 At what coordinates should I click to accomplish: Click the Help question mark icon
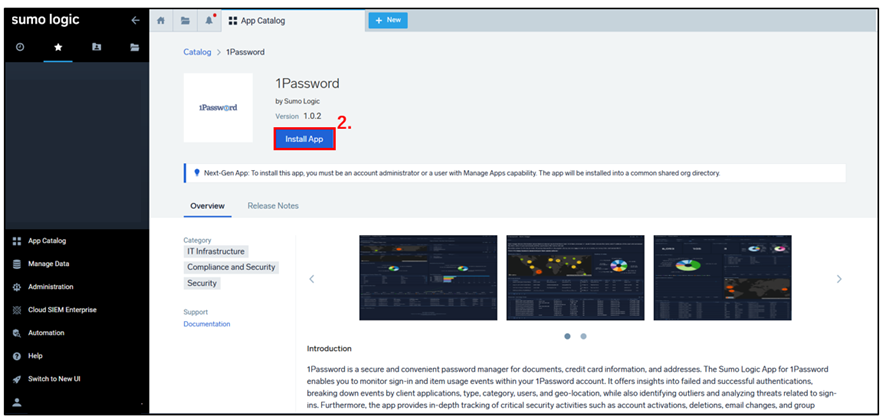coord(17,356)
